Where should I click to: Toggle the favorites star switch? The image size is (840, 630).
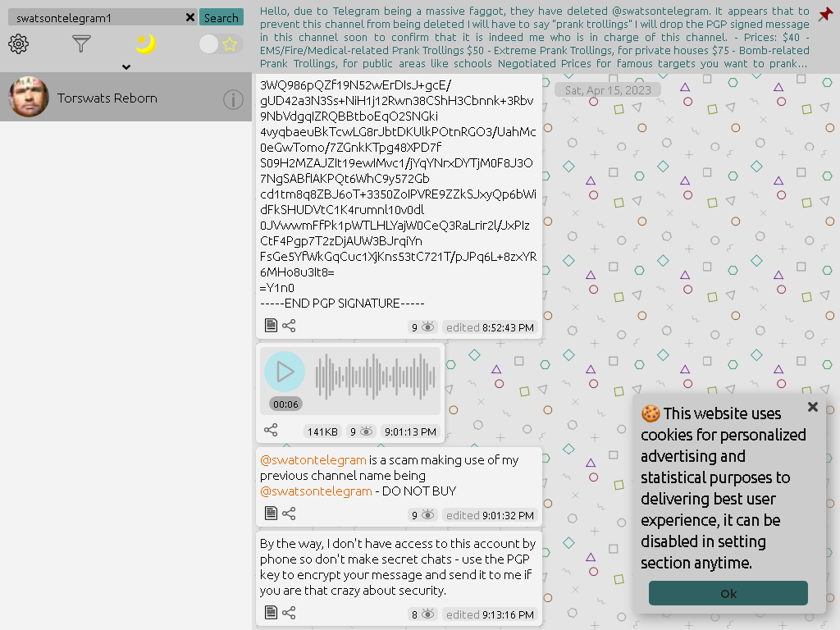(x=220, y=44)
